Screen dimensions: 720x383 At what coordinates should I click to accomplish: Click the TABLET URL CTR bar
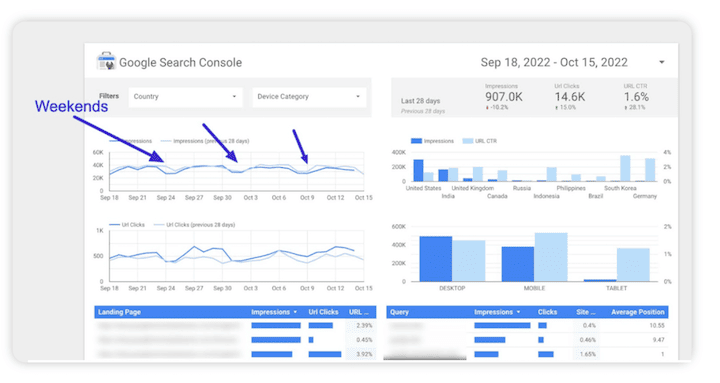[x=633, y=265]
